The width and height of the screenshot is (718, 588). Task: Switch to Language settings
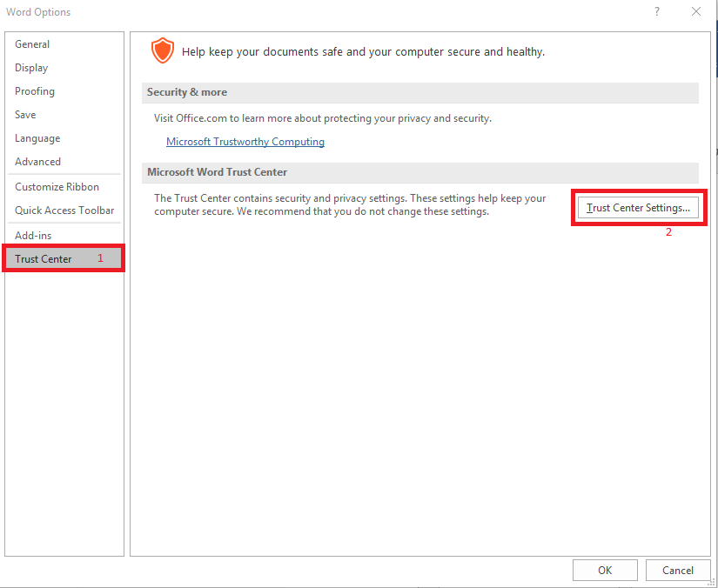(x=37, y=138)
